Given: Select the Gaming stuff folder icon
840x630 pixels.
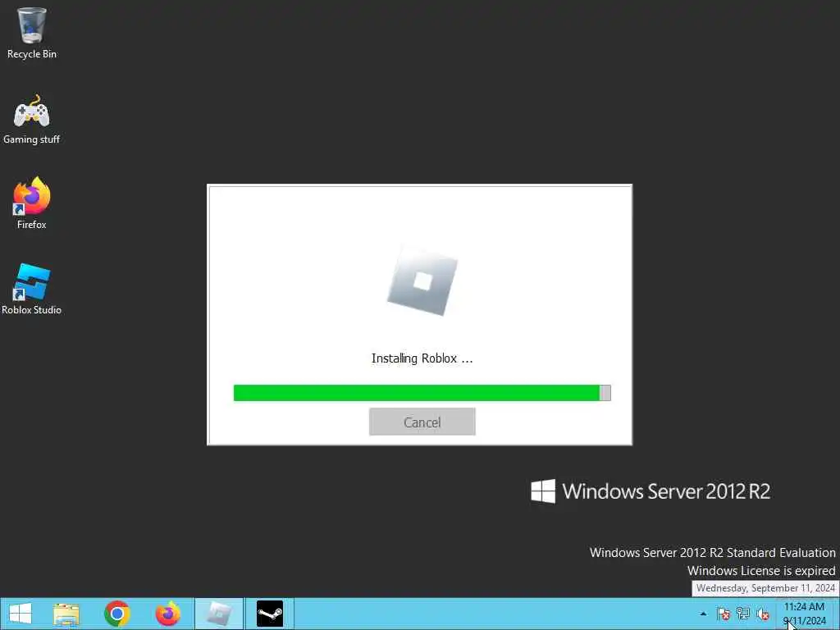Looking at the screenshot, I should coord(32,119).
